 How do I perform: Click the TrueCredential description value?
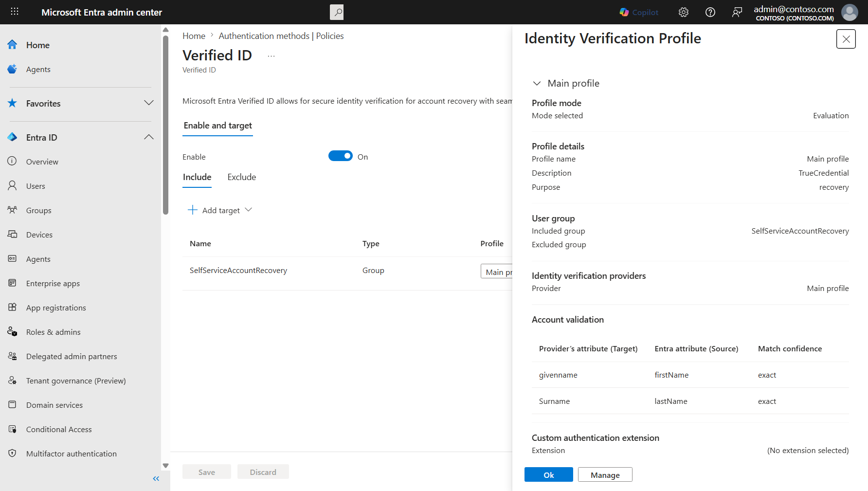click(x=823, y=173)
